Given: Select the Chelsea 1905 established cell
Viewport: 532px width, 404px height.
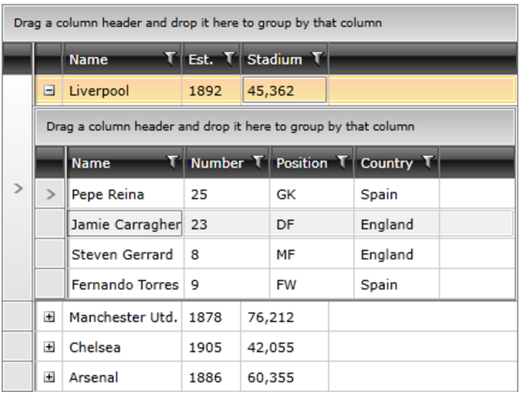Looking at the screenshot, I should (211, 348).
